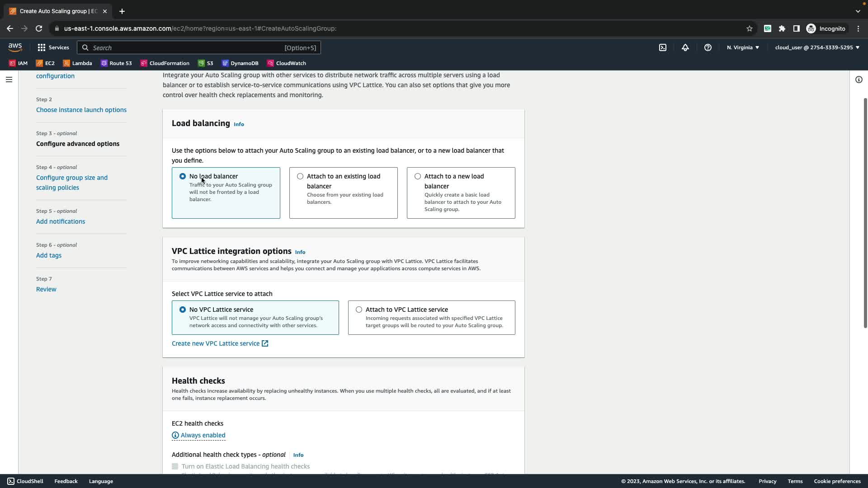Expand the N. Virginia region dropdown

point(743,47)
